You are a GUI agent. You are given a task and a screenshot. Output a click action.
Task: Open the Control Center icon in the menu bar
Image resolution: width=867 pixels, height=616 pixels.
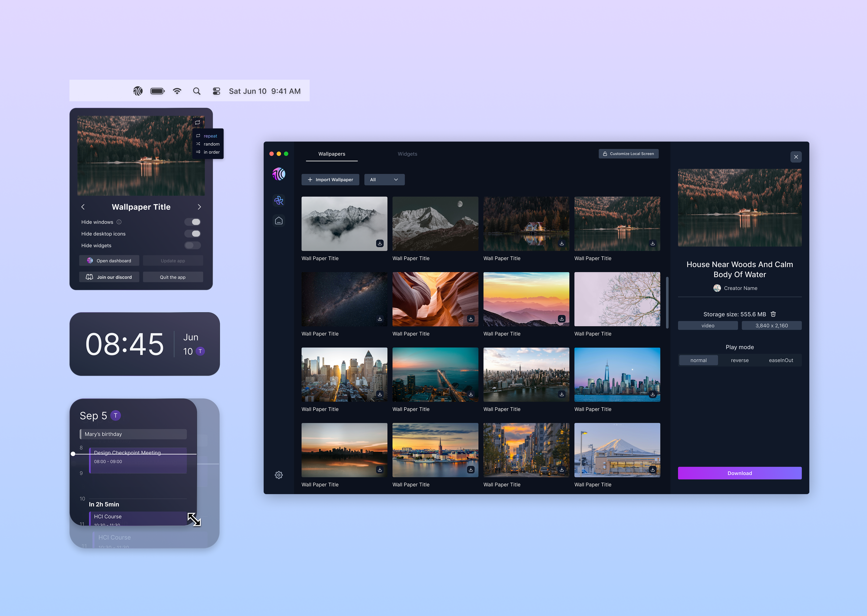(216, 91)
